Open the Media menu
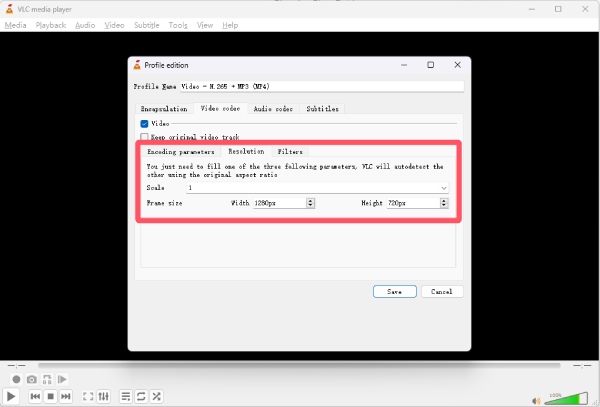Image resolution: width=600 pixels, height=407 pixels. point(15,25)
